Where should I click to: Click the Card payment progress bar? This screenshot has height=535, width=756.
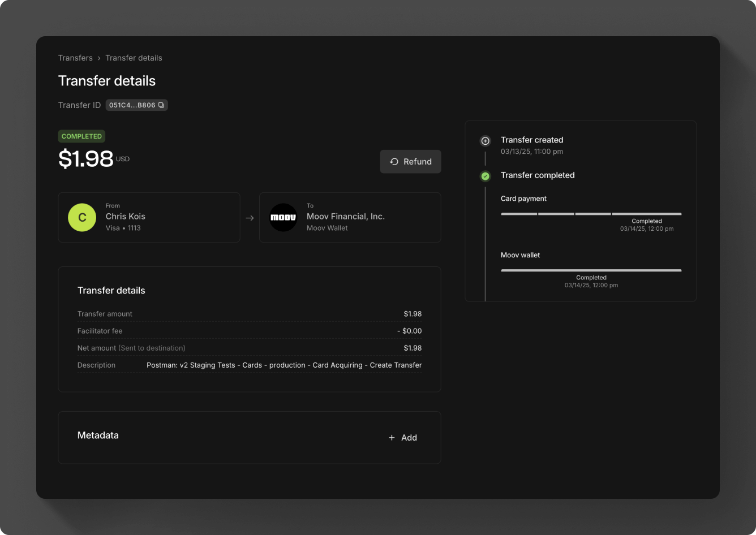coord(591,214)
